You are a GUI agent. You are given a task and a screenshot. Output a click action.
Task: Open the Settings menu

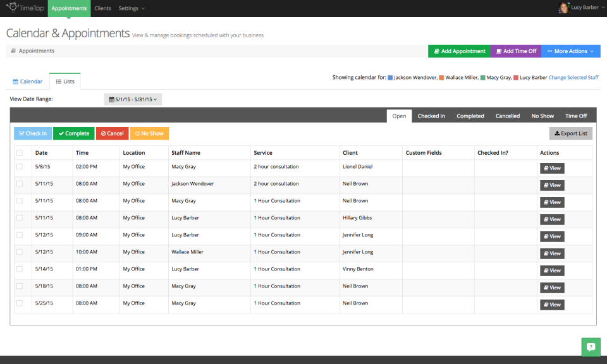[132, 8]
